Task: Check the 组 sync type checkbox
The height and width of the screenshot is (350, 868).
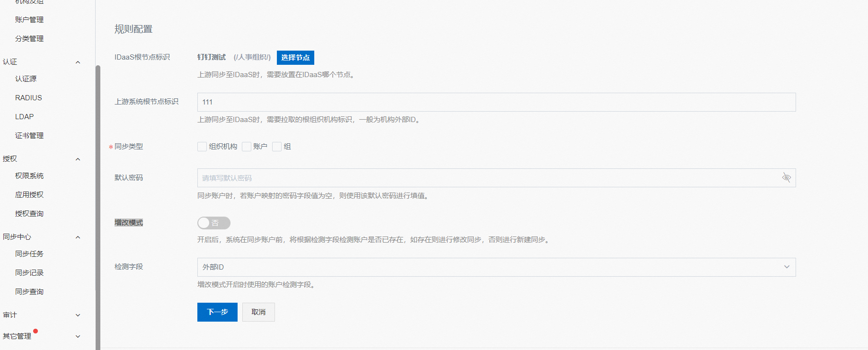Action: pos(277,147)
